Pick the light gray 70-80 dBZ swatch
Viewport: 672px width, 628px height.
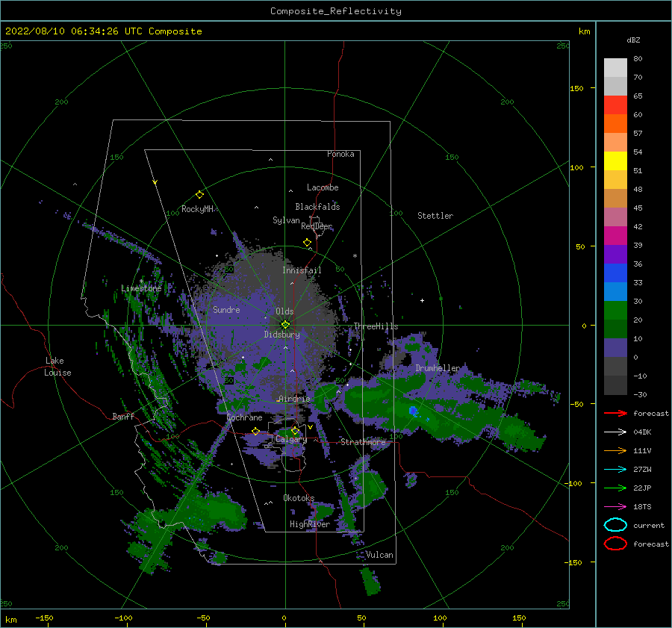pyautogui.click(x=615, y=68)
